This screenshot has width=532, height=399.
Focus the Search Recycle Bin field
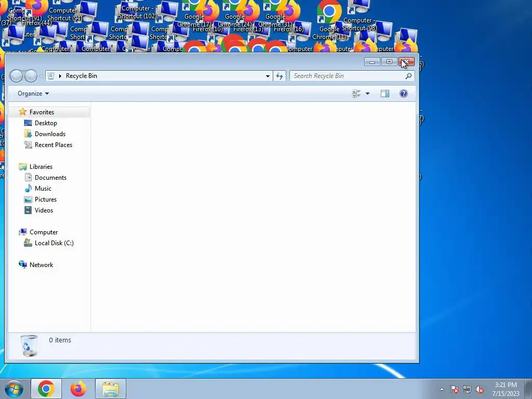352,76
